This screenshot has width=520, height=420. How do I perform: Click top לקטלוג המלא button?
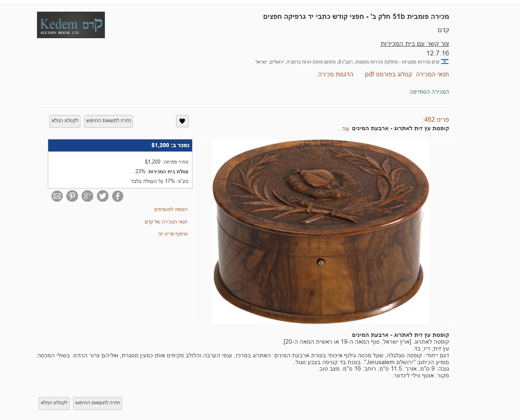coord(65,121)
